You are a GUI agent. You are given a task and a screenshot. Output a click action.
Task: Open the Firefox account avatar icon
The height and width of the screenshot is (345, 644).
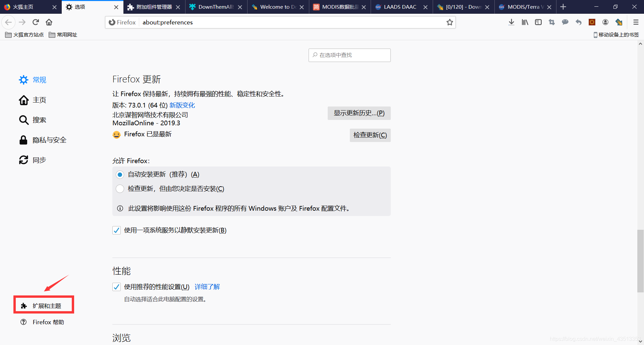tap(605, 22)
